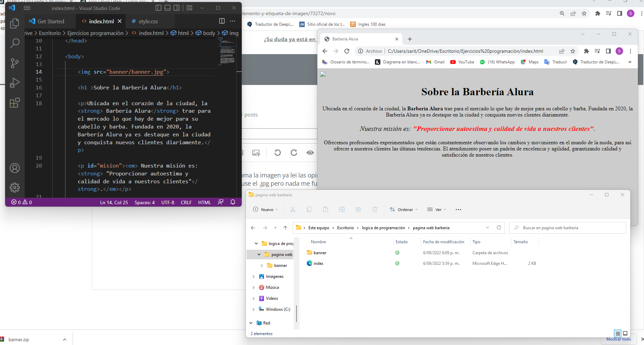Go up one folder in file explorer
The image size is (644, 345).
(285, 228)
